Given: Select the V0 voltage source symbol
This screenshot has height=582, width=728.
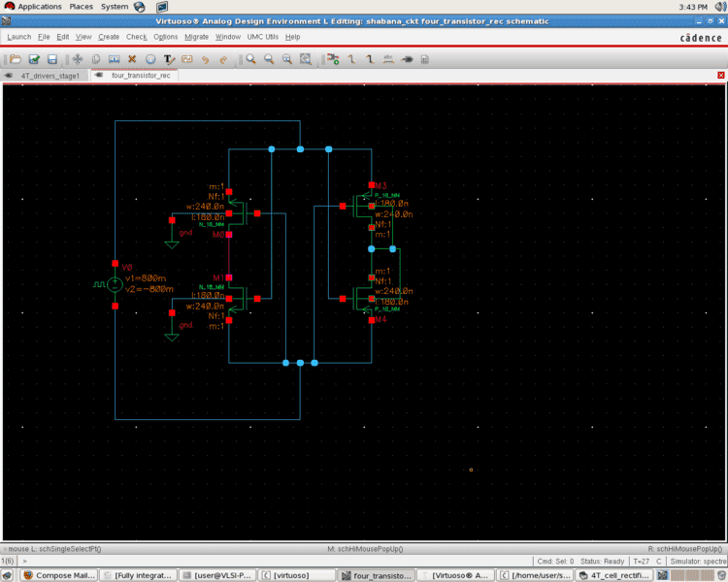Looking at the screenshot, I should coord(115,284).
